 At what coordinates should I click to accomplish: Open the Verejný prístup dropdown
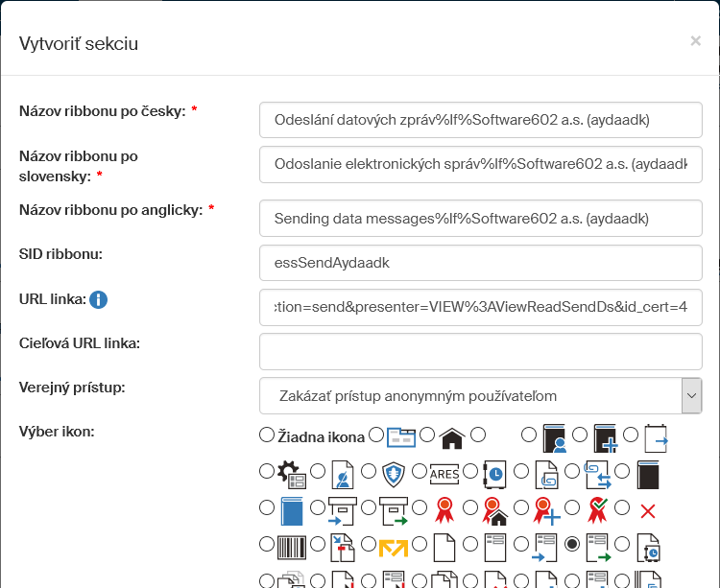tap(480, 395)
